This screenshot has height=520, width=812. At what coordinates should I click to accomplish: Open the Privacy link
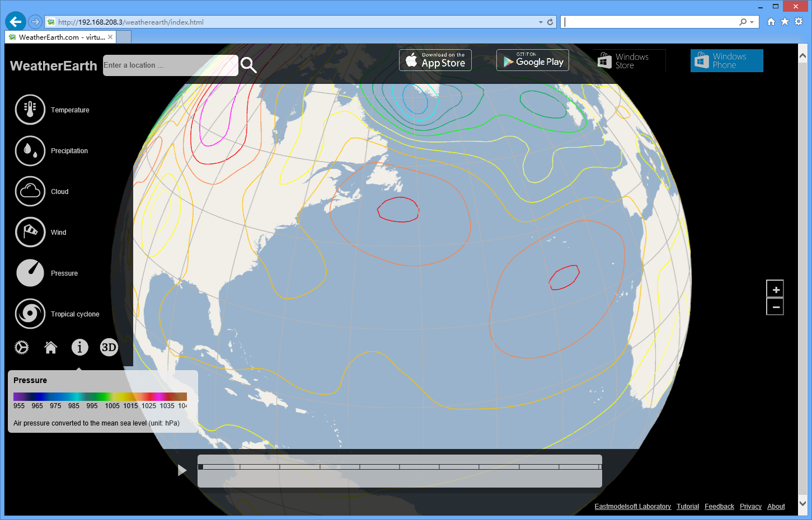(x=750, y=507)
